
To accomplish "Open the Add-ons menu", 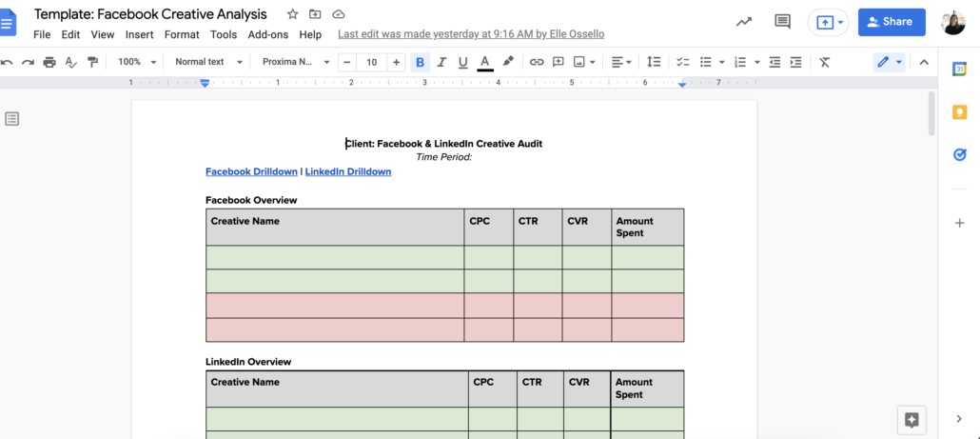I will [x=268, y=34].
